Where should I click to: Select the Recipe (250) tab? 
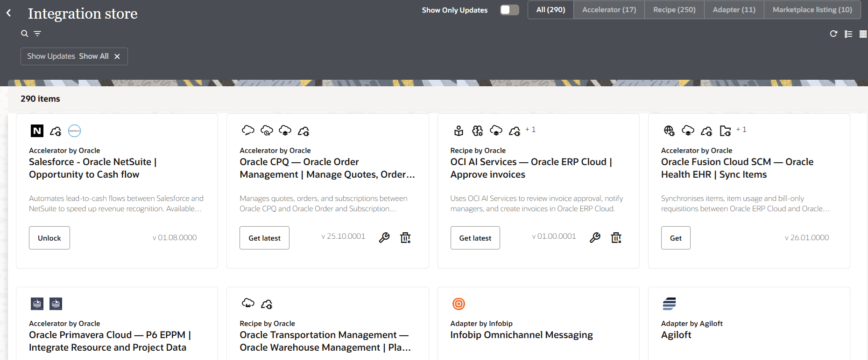tap(674, 10)
